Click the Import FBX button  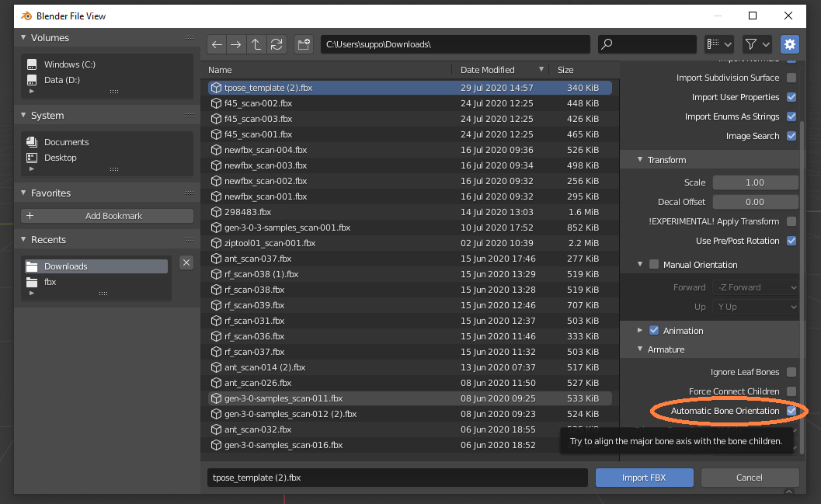click(644, 478)
